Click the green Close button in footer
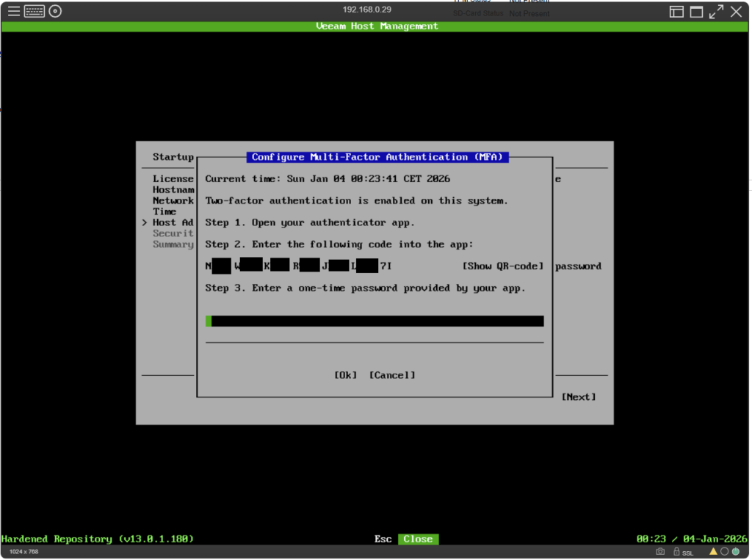 point(418,539)
